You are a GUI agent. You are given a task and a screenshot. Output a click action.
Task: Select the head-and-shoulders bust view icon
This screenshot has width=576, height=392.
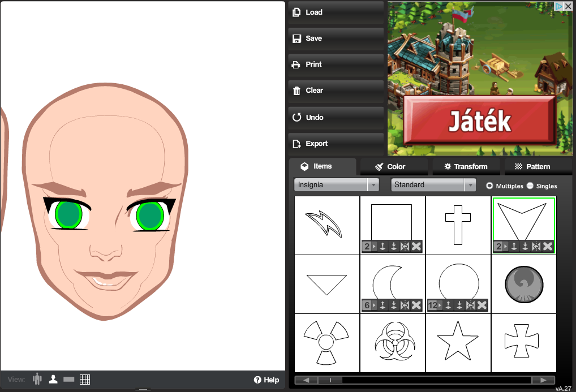click(53, 379)
